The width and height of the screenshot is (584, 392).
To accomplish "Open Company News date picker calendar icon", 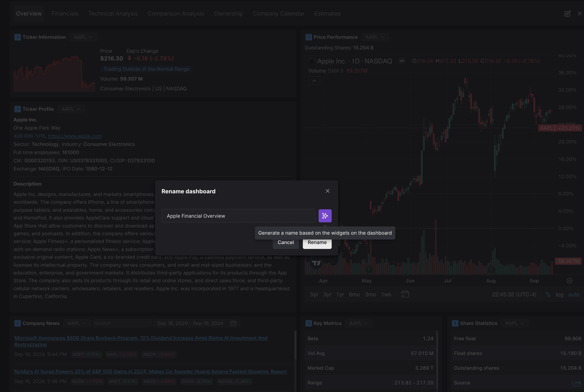I will pos(233,323).
